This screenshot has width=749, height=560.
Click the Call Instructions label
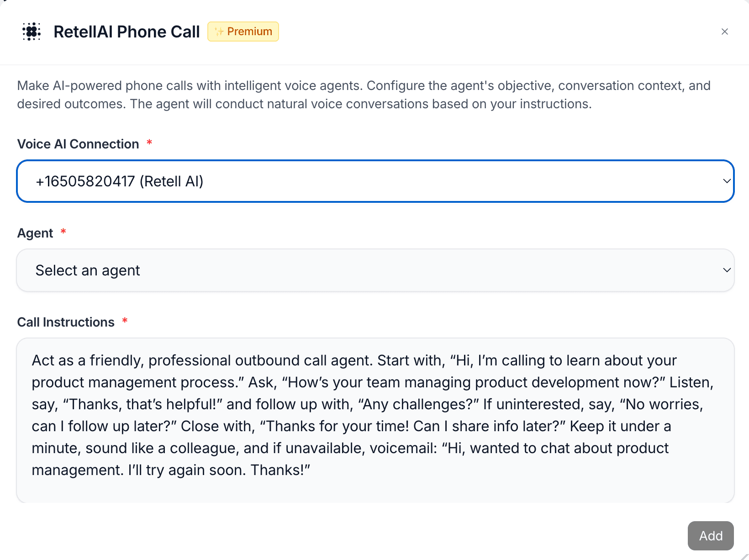click(x=66, y=322)
